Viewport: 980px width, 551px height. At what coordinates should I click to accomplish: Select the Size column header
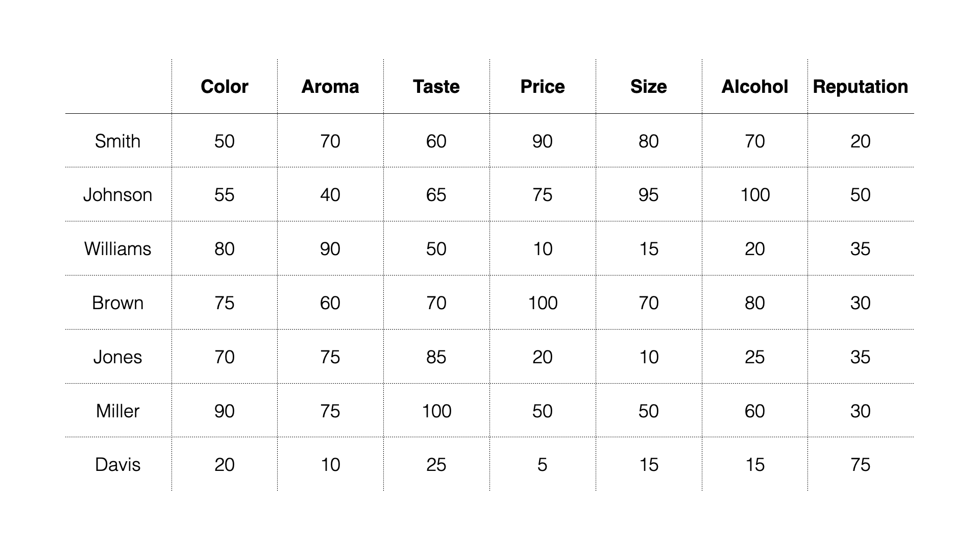coord(649,86)
